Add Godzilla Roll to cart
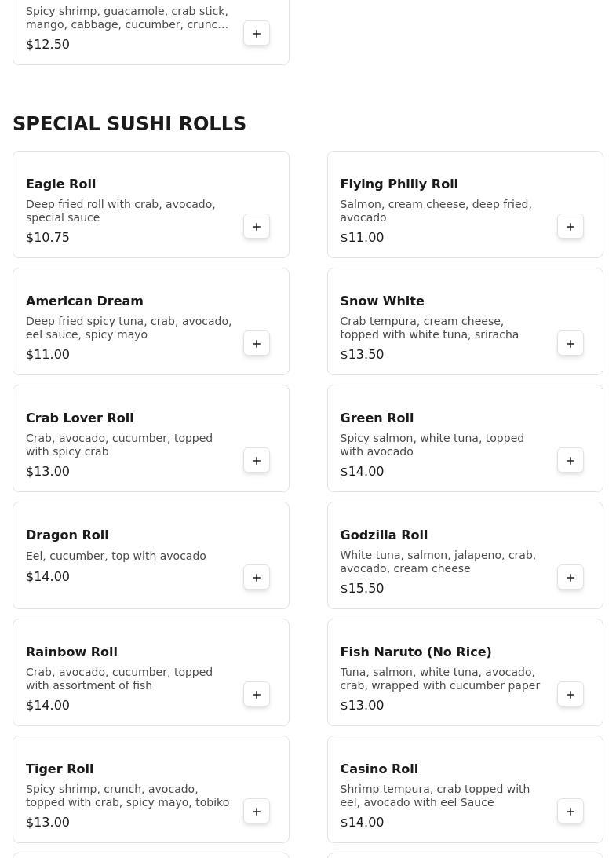Viewport: 616px width, 858px height. [x=570, y=578]
